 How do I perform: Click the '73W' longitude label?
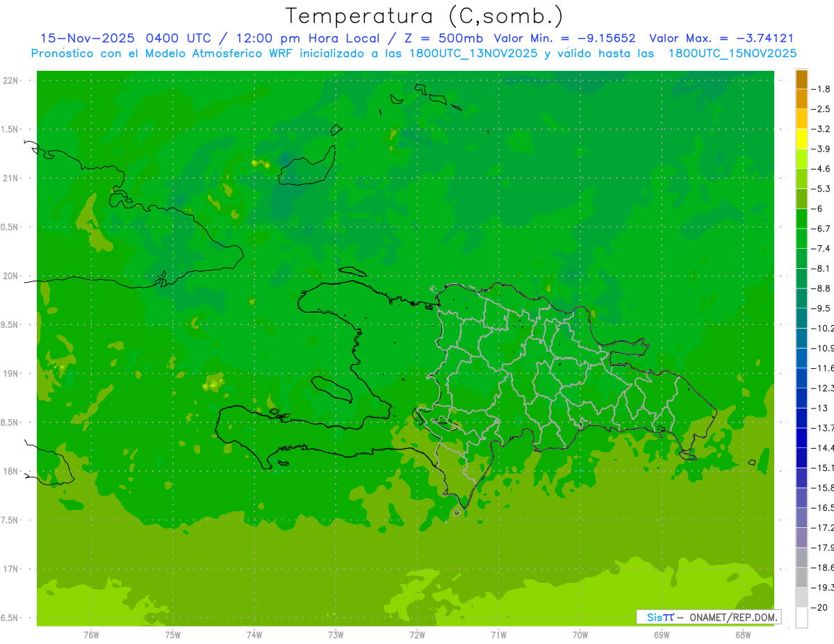point(336,635)
